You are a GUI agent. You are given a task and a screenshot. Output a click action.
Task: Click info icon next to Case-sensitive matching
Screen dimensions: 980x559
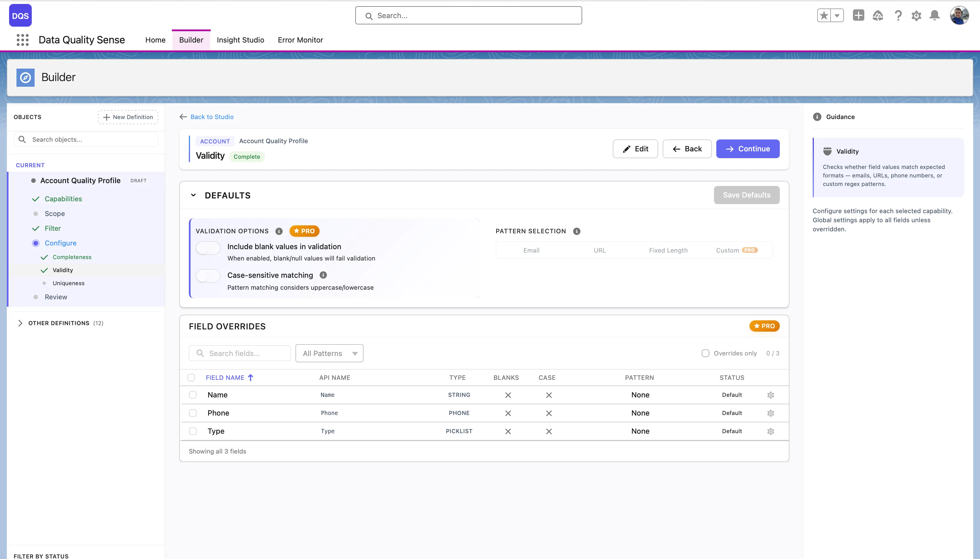point(323,275)
